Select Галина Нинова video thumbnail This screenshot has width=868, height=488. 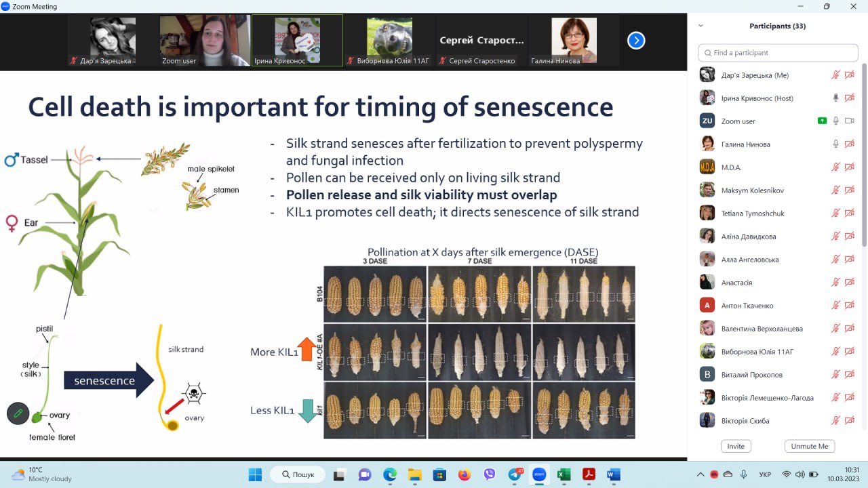click(x=574, y=41)
